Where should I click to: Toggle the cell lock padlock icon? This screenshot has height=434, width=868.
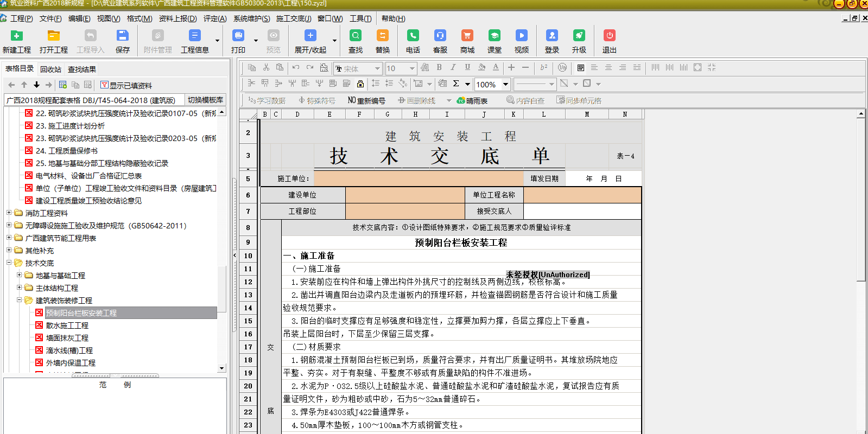tap(360, 84)
